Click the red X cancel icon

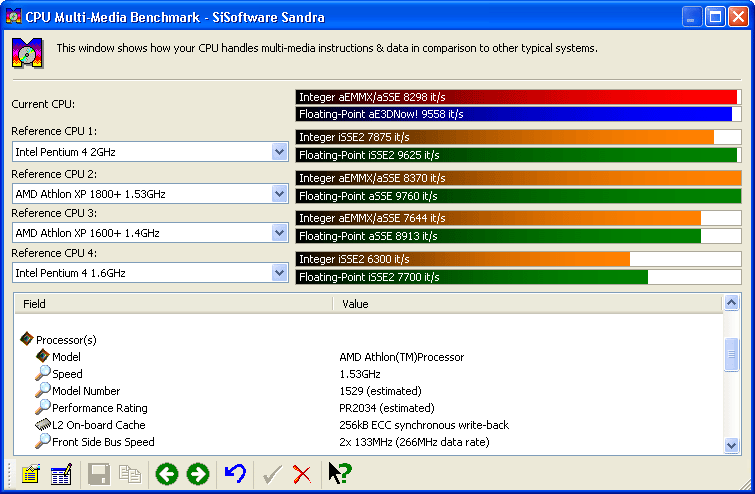[302, 474]
